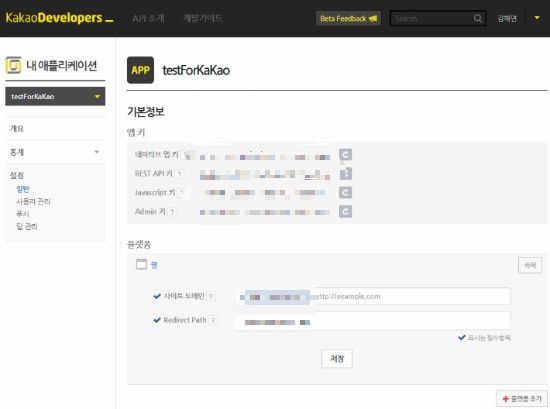Regenerate the REST API 키

(346, 174)
